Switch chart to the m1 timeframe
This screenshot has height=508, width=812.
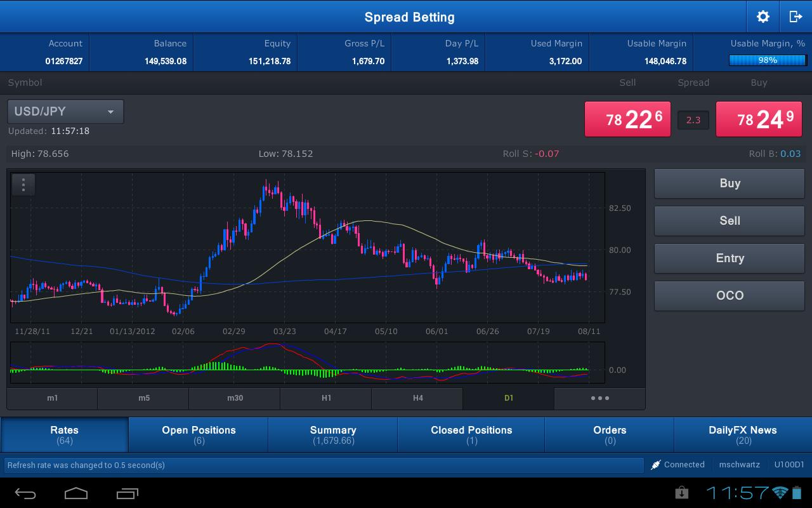coord(52,398)
